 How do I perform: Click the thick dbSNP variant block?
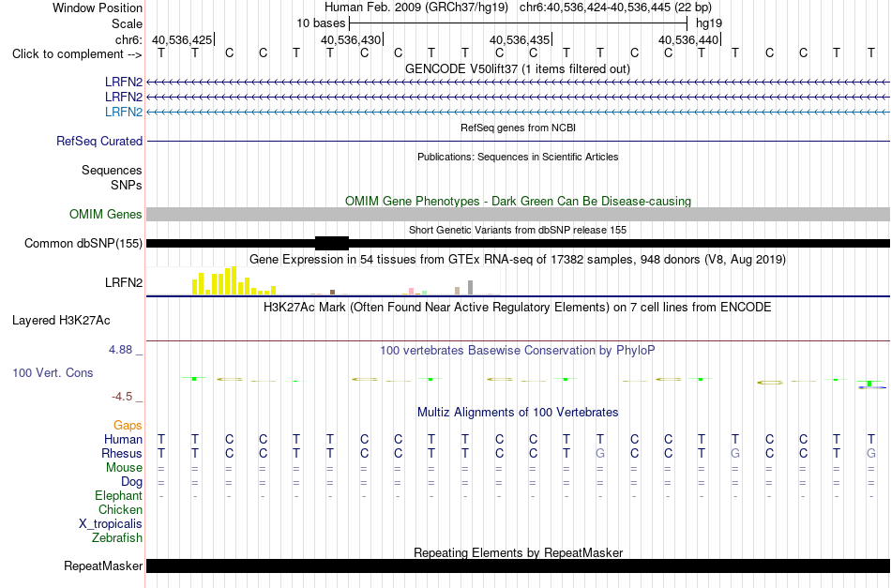pyautogui.click(x=332, y=243)
